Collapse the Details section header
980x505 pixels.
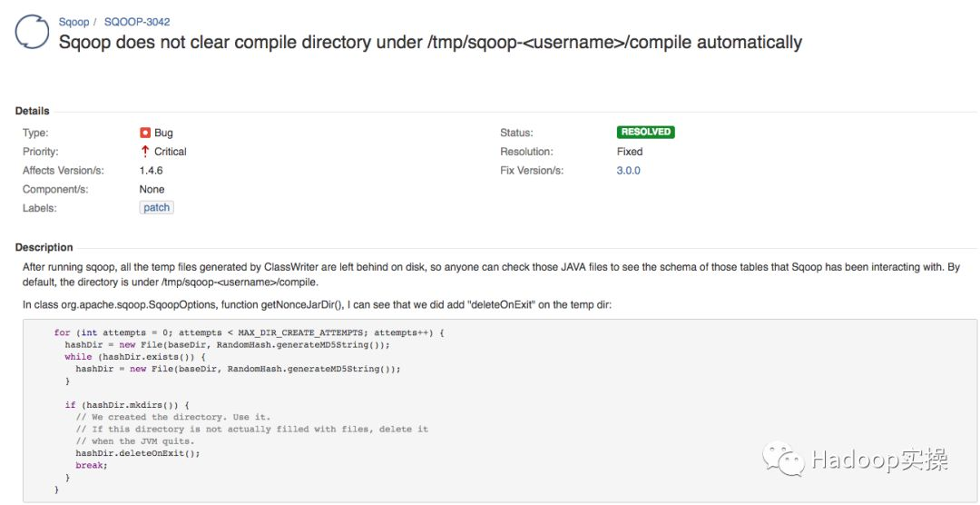point(32,111)
